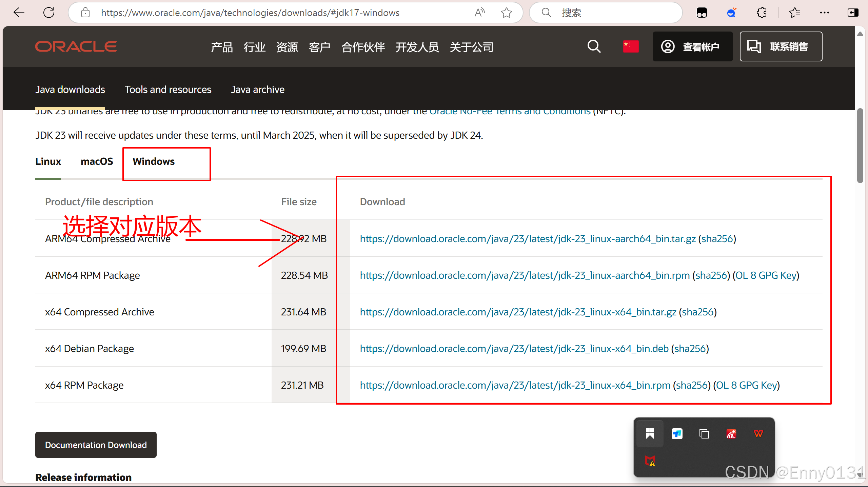Click the tray icon with white bookmark grid
The height and width of the screenshot is (487, 868).
pos(650,433)
